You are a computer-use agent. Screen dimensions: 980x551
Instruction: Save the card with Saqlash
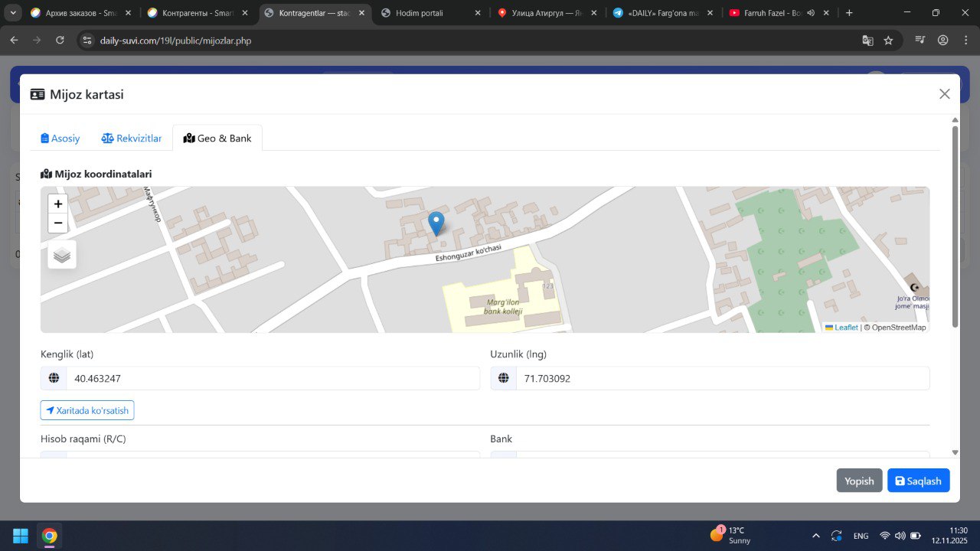pos(919,481)
